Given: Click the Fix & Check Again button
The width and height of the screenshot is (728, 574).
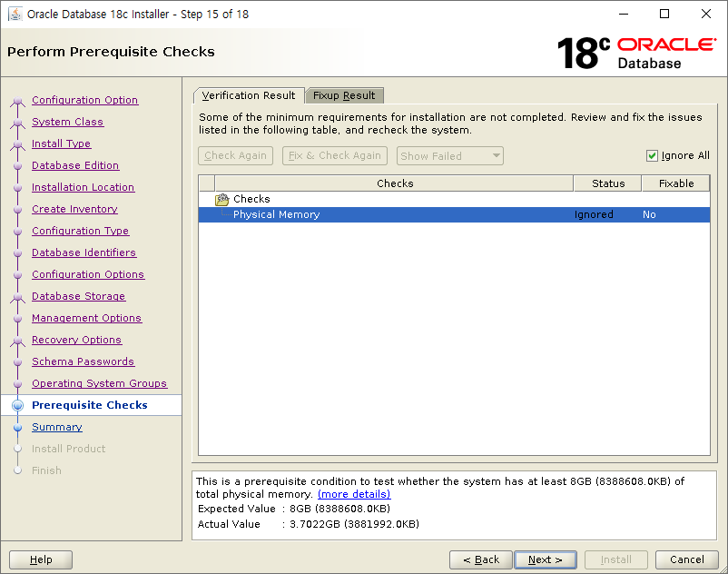Looking at the screenshot, I should point(335,155).
